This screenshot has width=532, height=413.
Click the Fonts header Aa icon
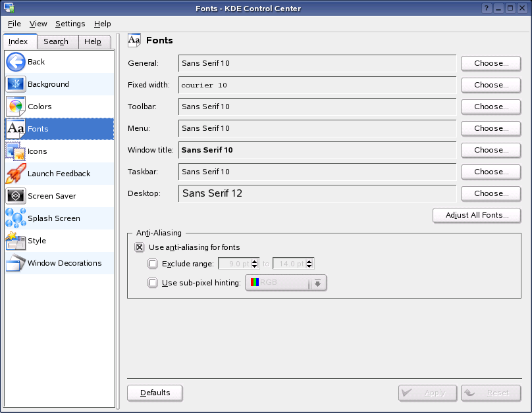point(134,40)
